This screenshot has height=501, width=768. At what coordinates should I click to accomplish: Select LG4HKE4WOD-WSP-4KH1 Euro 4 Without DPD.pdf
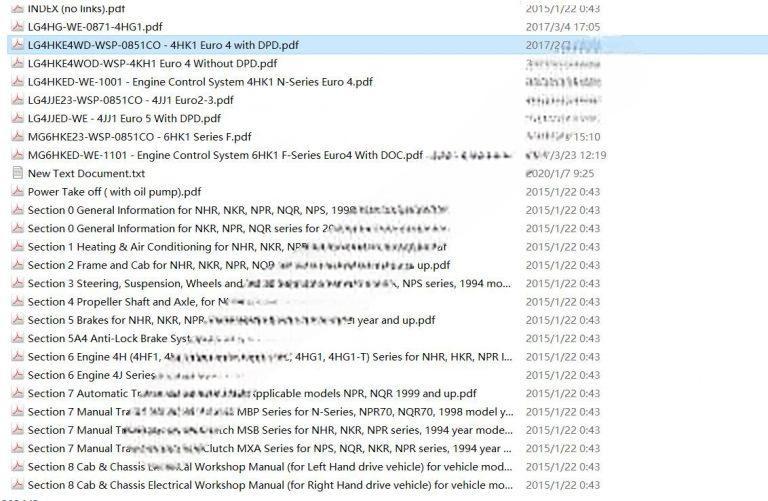pos(152,64)
